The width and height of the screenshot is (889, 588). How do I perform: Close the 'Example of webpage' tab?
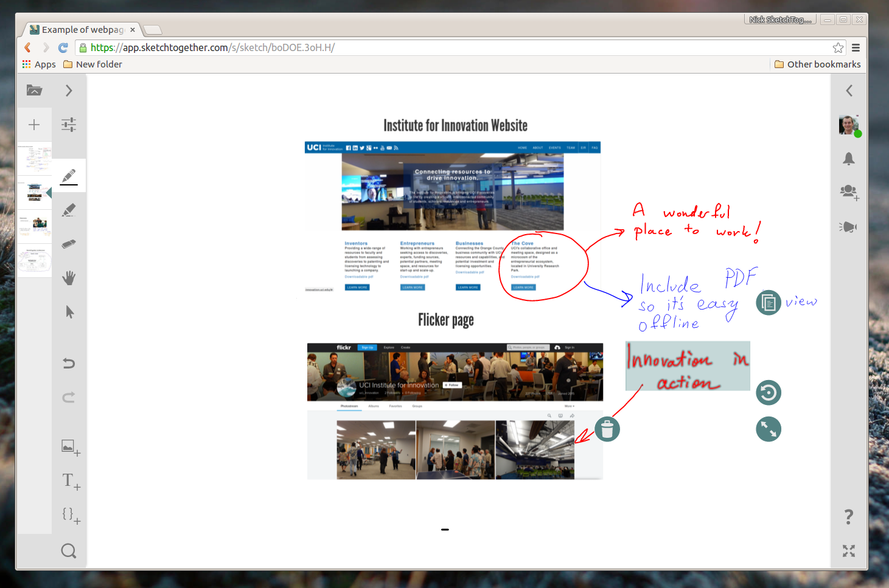133,30
